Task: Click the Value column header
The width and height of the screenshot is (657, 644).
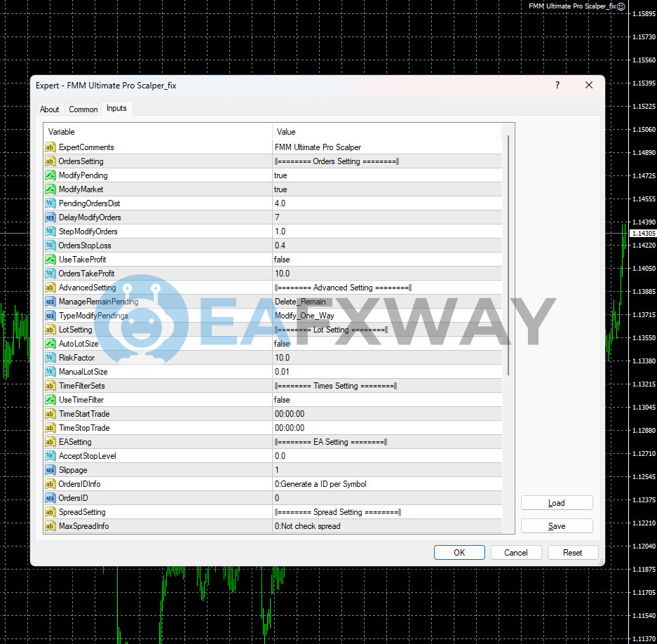Action: click(387, 132)
